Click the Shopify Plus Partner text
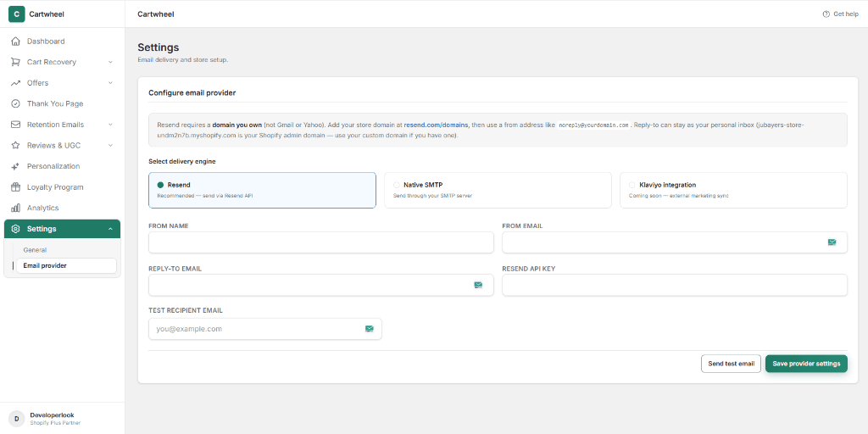 pos(55,423)
